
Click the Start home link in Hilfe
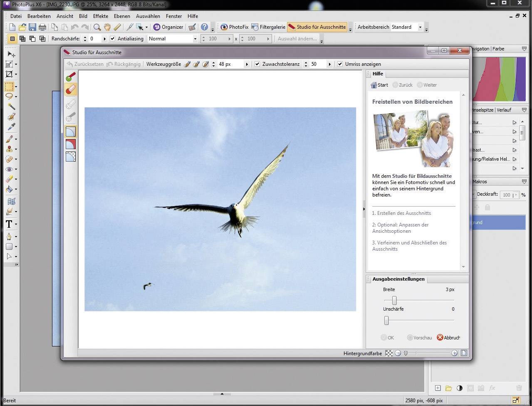pos(379,85)
